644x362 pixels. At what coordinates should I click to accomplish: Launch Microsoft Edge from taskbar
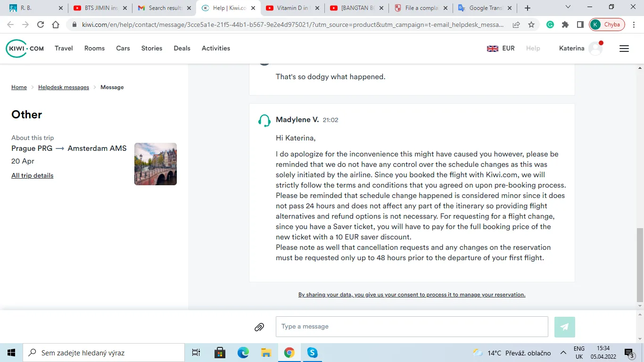click(243, 353)
